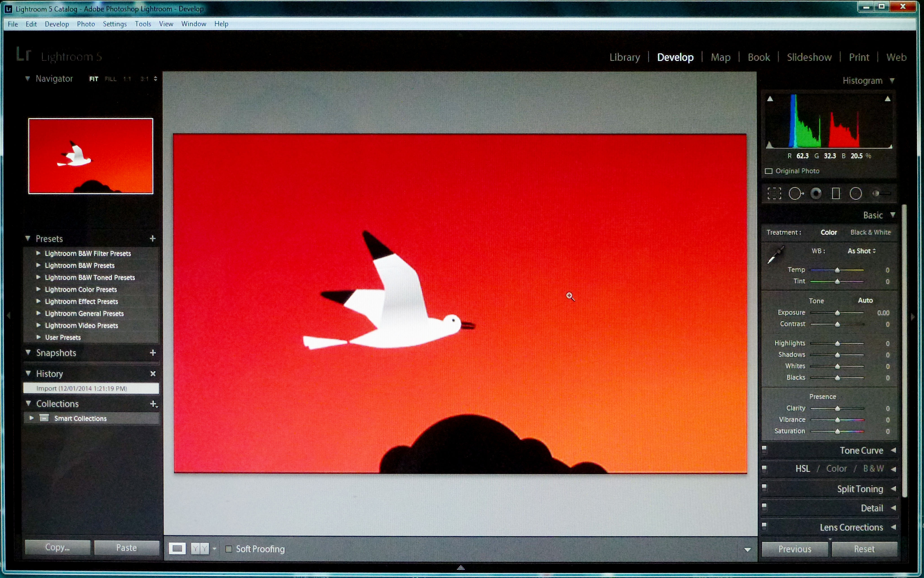
Task: Open the WB As Shot dropdown
Action: click(x=861, y=251)
